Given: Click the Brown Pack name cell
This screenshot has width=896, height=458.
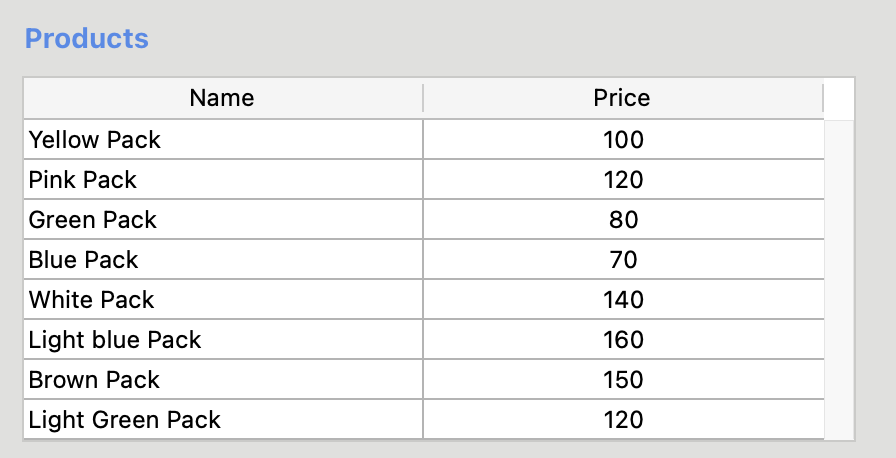Looking at the screenshot, I should coord(94,380).
